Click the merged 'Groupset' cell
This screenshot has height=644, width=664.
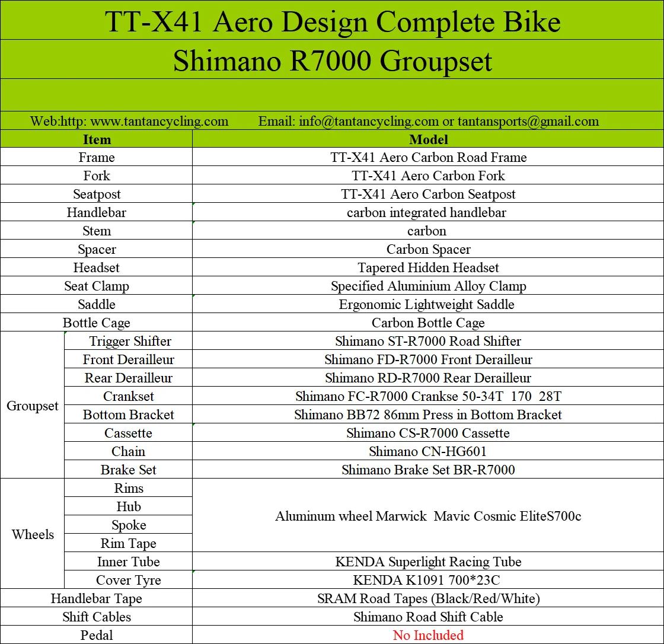(32, 405)
